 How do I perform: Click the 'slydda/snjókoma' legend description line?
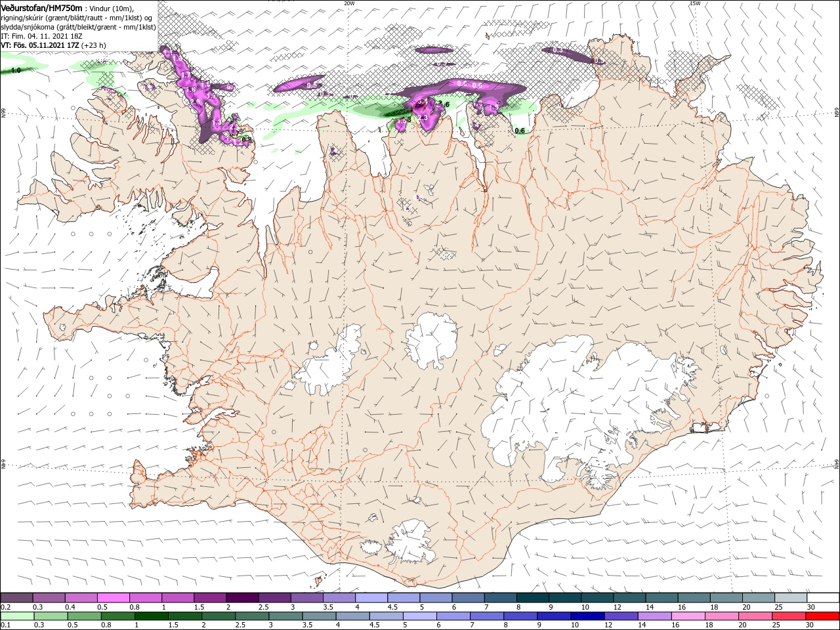pyautogui.click(x=78, y=27)
